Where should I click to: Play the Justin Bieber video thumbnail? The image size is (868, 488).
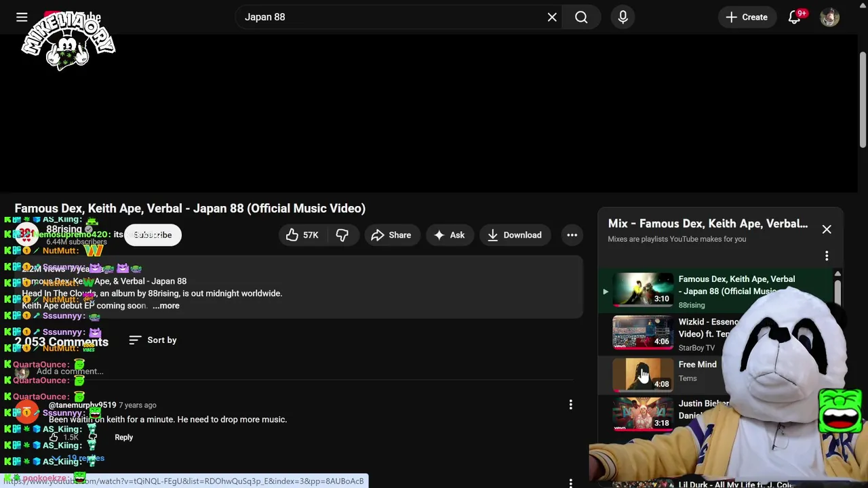pyautogui.click(x=643, y=415)
